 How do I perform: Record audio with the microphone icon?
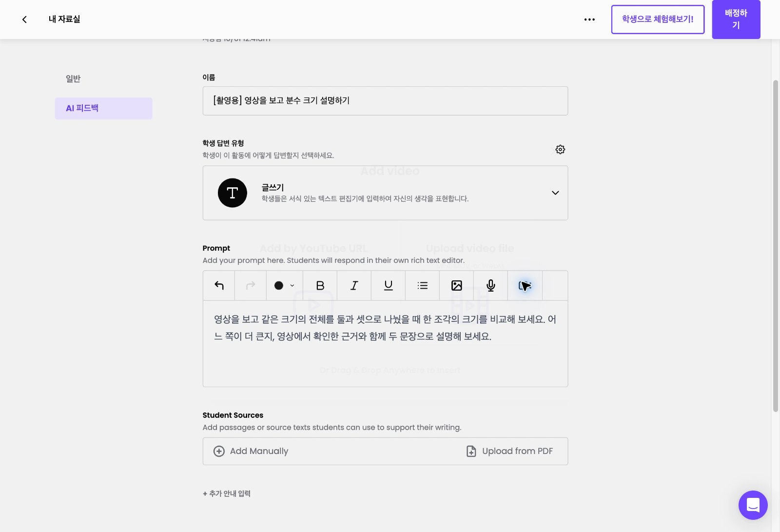coord(491,286)
